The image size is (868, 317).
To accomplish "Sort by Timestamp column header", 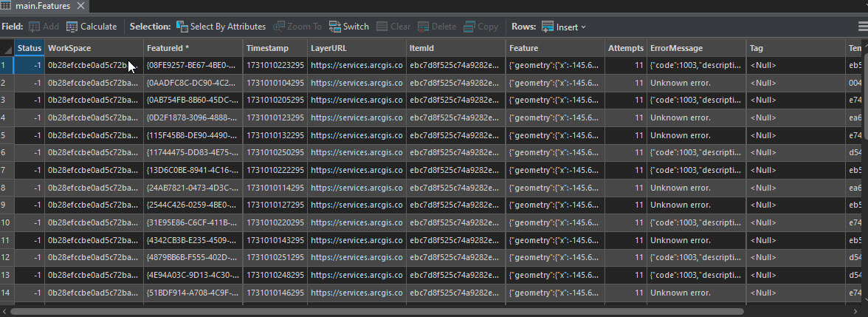I will [x=275, y=48].
